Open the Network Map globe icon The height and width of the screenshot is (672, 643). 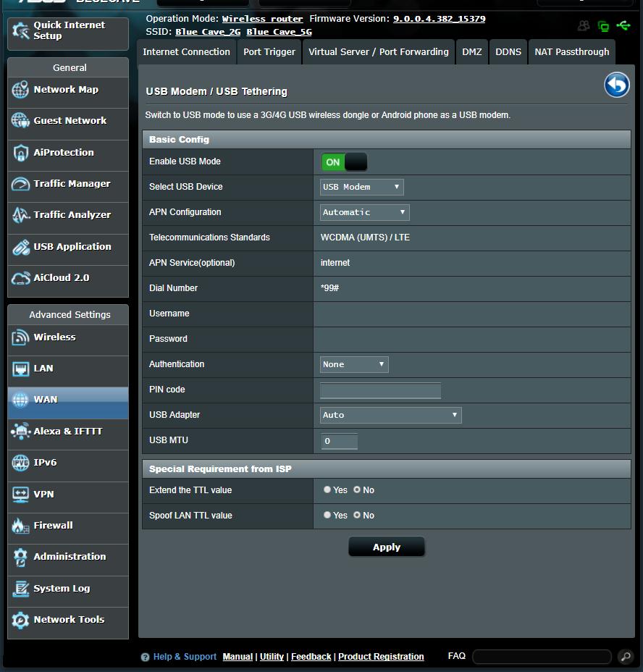pos(20,90)
